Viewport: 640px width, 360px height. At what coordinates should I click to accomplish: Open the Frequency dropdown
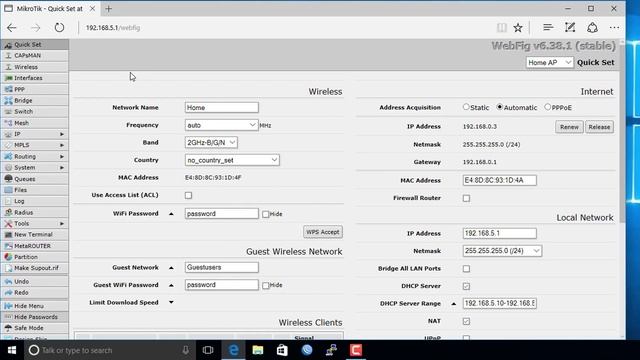221,125
